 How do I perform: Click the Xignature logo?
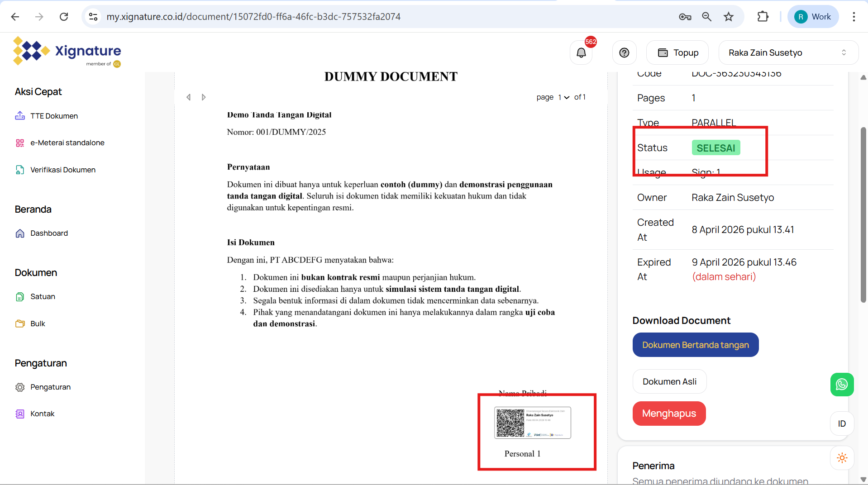point(67,52)
